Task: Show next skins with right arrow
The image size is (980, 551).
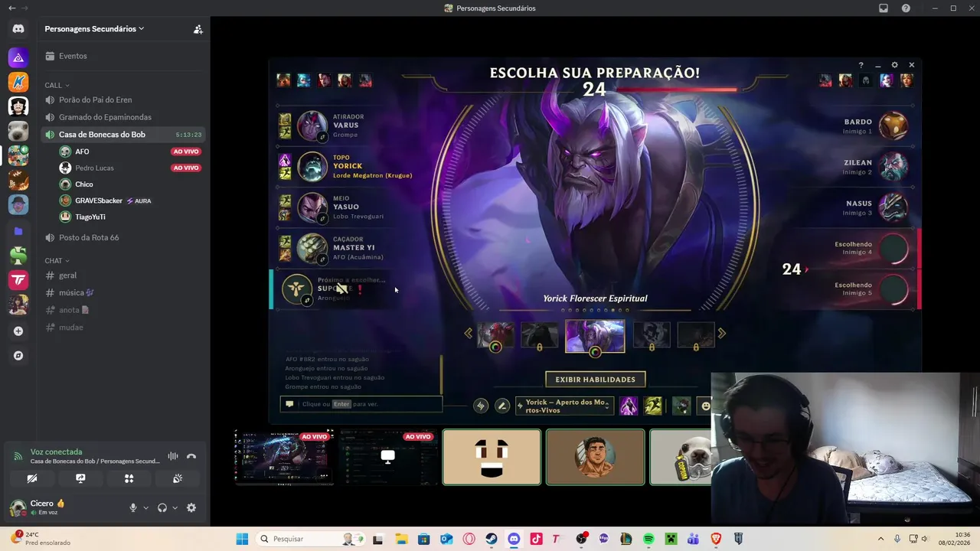Action: tap(721, 334)
